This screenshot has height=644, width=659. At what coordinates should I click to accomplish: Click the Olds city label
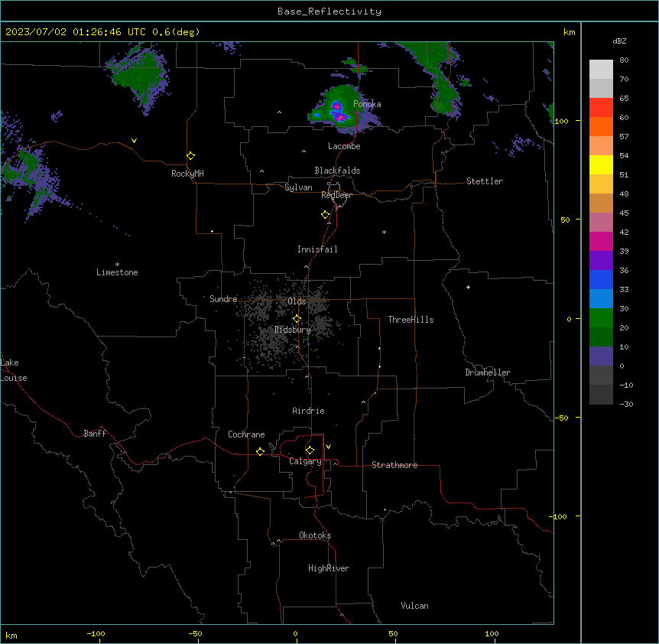click(x=297, y=301)
